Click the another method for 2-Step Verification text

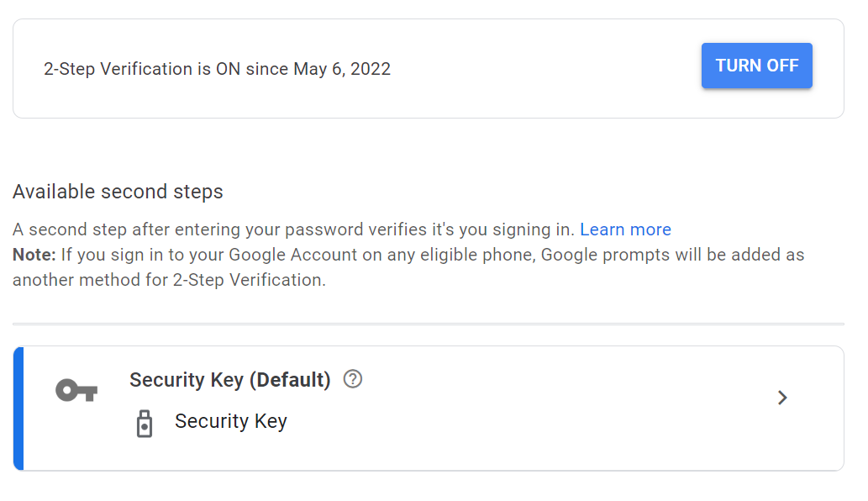point(170,280)
